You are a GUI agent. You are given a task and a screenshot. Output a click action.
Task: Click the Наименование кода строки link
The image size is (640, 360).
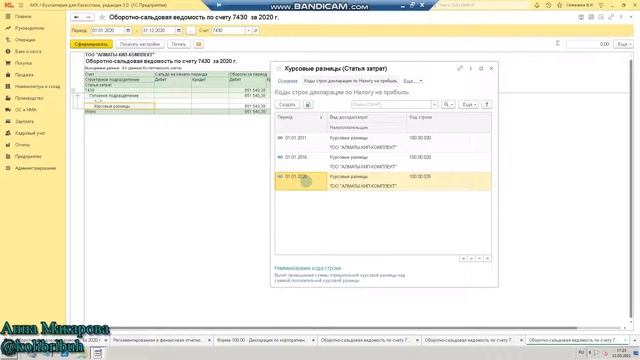pyautogui.click(x=308, y=269)
